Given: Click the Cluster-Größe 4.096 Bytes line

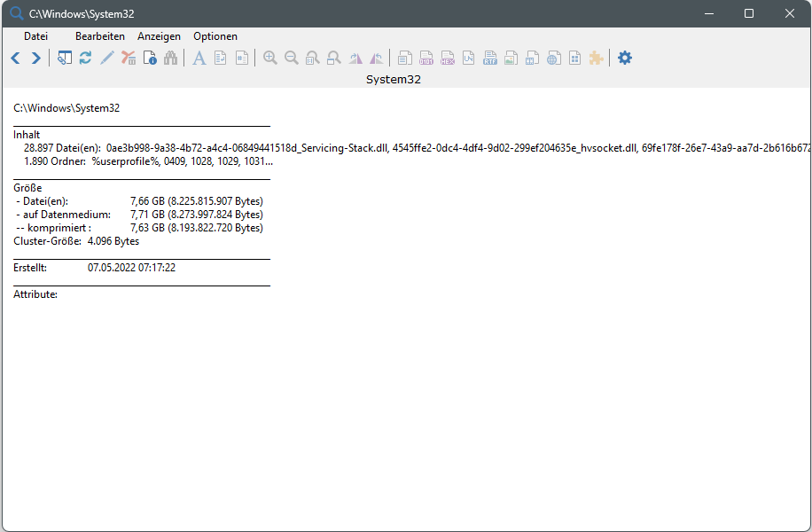Looking at the screenshot, I should pos(76,241).
